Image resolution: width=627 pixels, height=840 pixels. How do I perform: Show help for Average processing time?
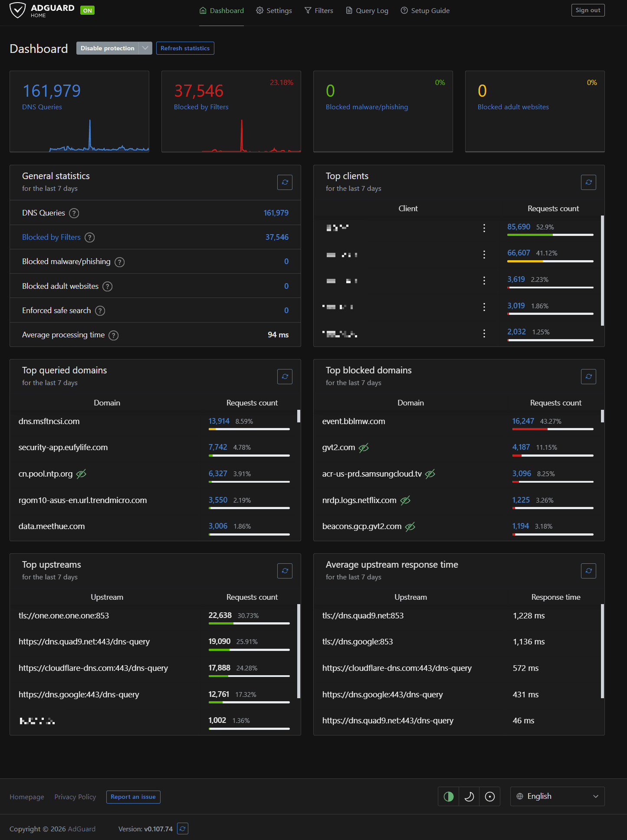coord(114,335)
